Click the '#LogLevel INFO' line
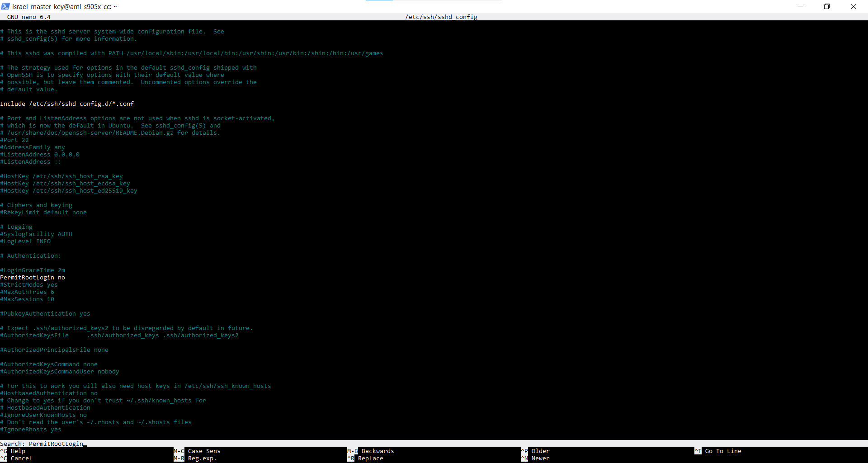Screen dimensions: 868x463 coord(25,241)
